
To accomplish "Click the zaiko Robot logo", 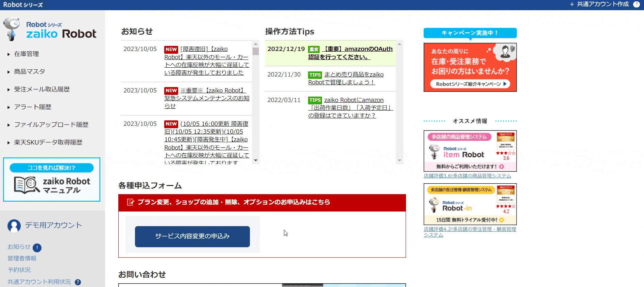I will (50, 30).
